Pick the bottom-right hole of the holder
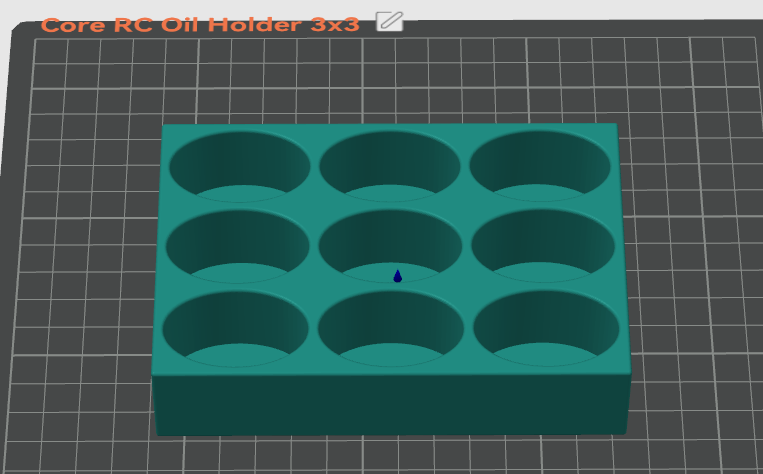The width and height of the screenshot is (763, 474). coord(546,327)
